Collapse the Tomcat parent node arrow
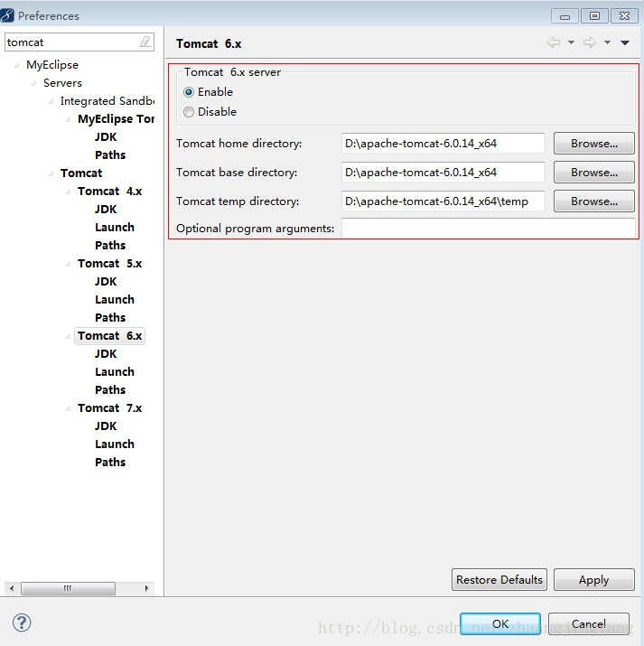This screenshot has height=646, width=644. pos(51,173)
